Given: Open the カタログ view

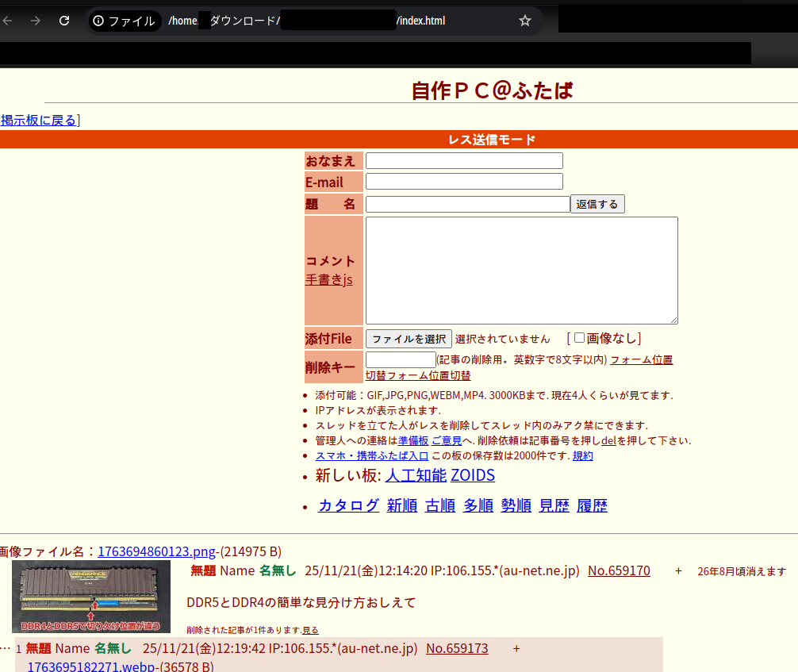Looking at the screenshot, I should click(348, 505).
